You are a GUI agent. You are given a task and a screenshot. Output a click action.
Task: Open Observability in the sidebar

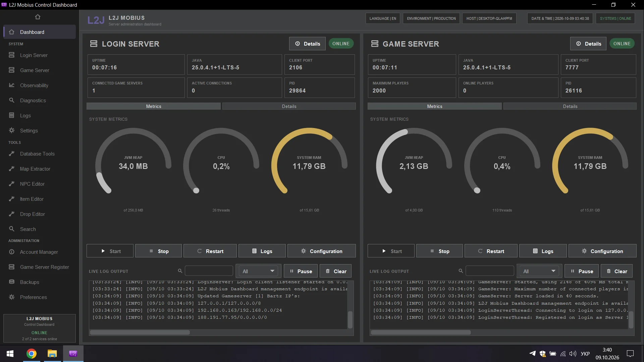point(40,85)
